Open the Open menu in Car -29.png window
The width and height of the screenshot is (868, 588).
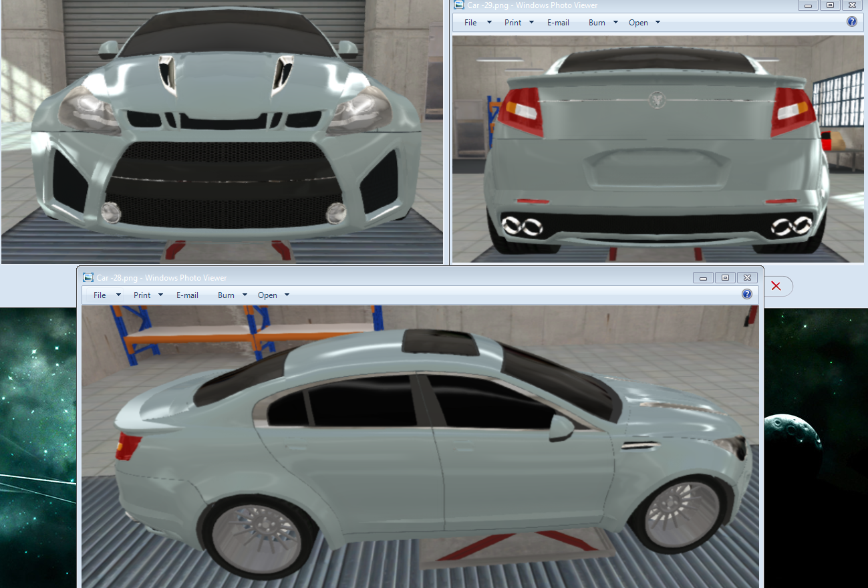coord(638,22)
